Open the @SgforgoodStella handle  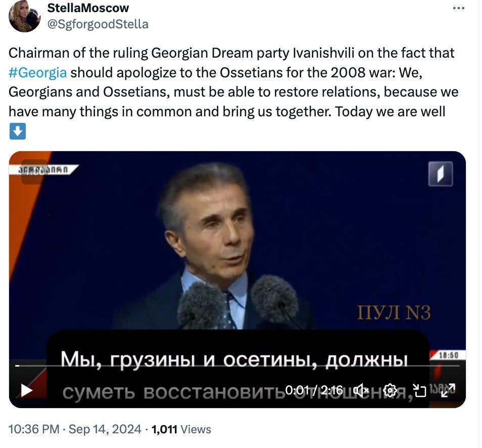click(x=98, y=24)
